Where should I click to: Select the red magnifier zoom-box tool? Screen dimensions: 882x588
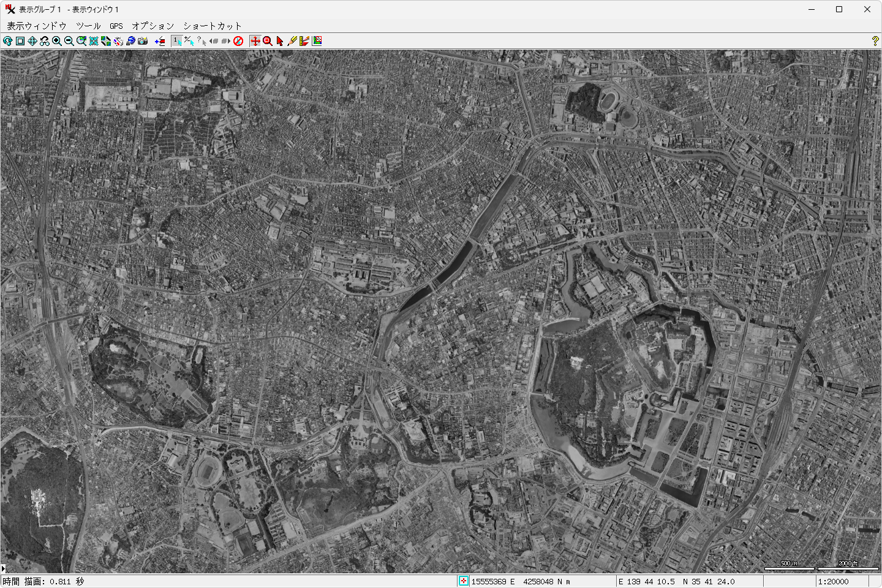point(268,41)
